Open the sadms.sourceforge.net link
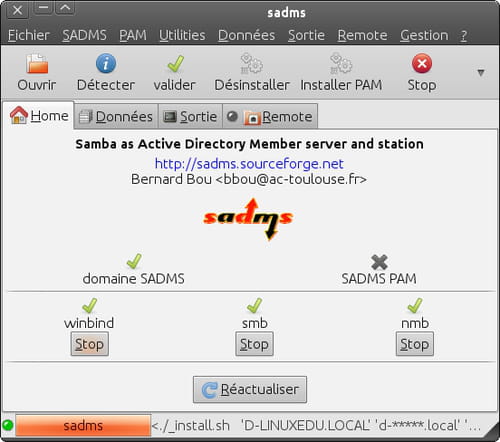This screenshot has height=442, width=500. tap(249, 164)
